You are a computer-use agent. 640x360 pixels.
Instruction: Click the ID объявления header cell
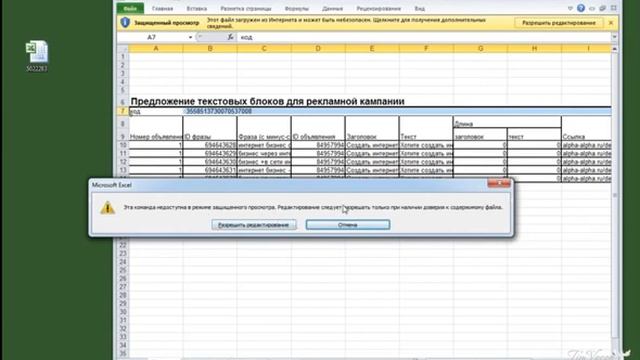pos(318,136)
